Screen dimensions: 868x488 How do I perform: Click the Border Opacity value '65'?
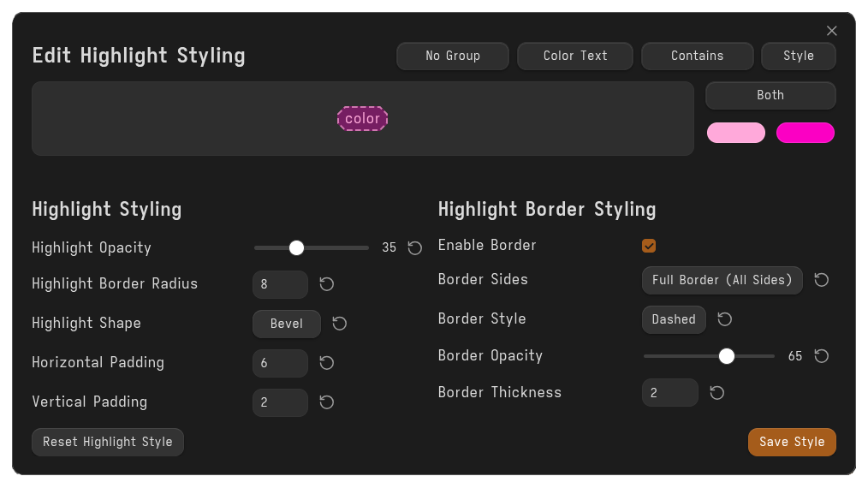click(795, 356)
